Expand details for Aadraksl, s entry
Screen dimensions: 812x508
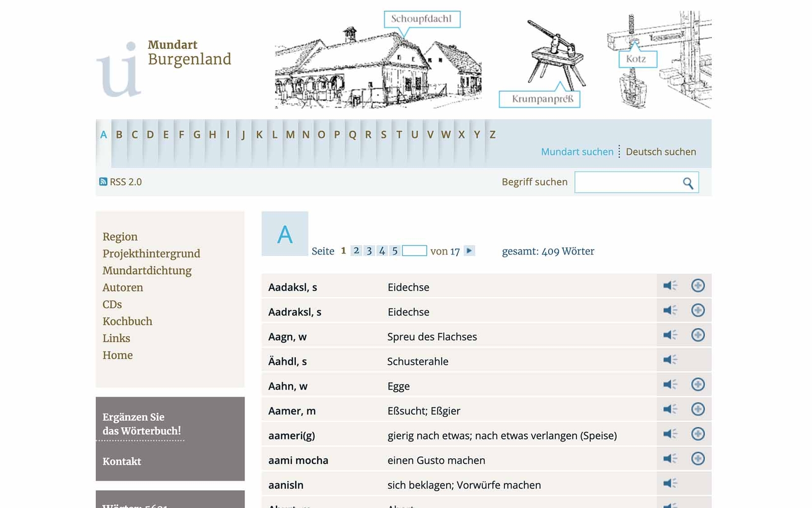[x=698, y=310]
